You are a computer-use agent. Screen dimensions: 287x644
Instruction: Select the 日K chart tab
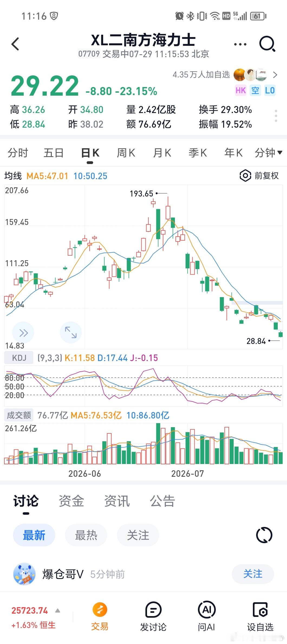point(90,153)
